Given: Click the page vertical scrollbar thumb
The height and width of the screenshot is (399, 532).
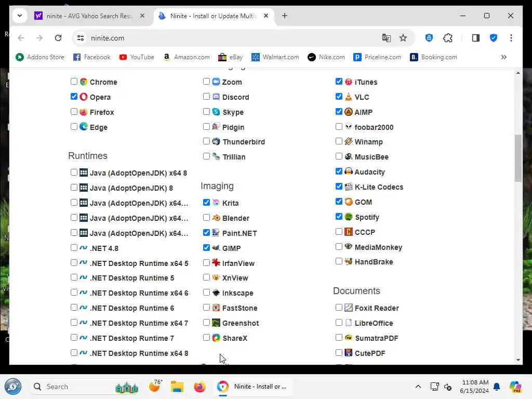Looking at the screenshot, I should tap(518, 158).
